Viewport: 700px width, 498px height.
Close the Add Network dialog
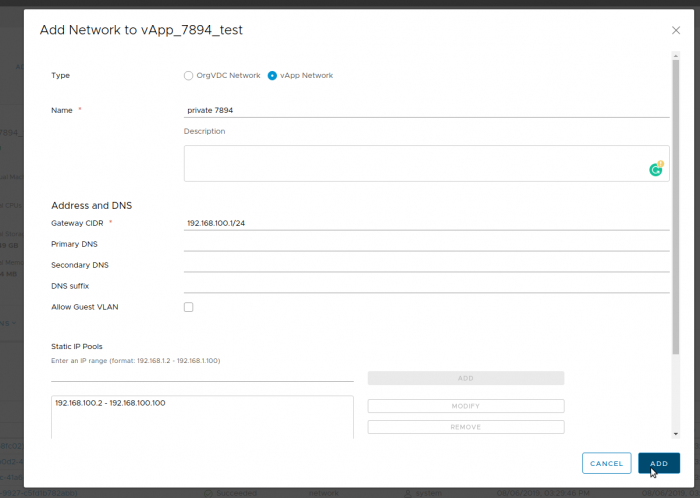pyautogui.click(x=676, y=30)
